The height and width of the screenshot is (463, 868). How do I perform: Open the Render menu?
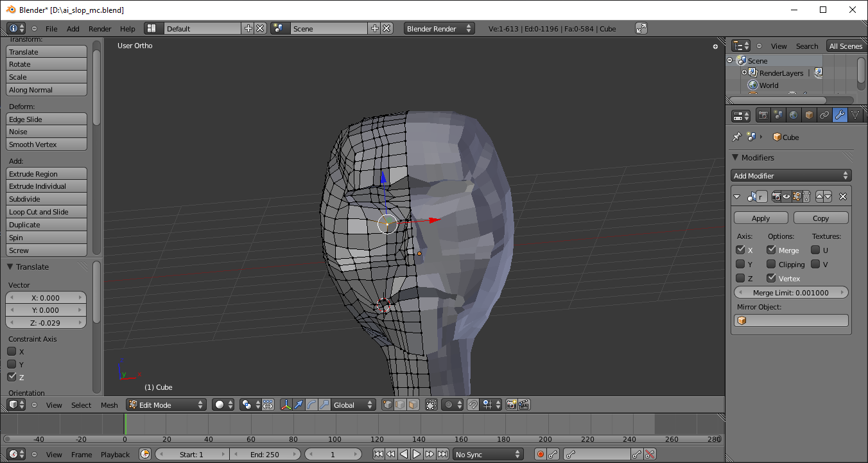tap(100, 29)
